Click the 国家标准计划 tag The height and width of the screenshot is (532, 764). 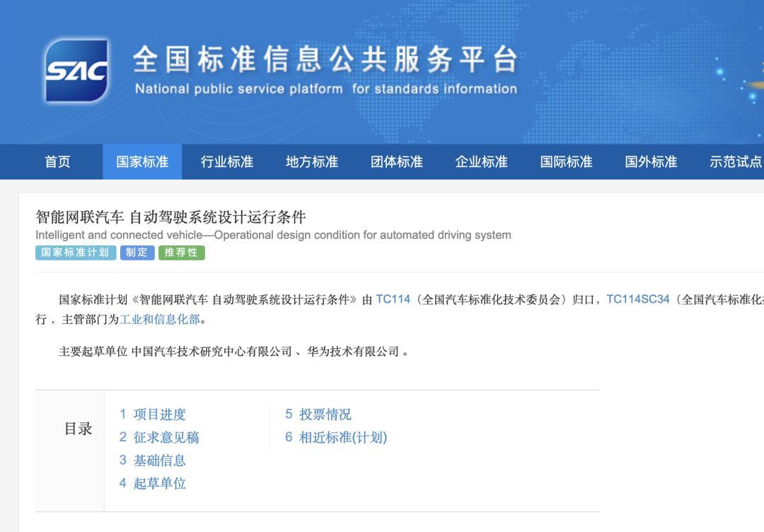(x=76, y=253)
